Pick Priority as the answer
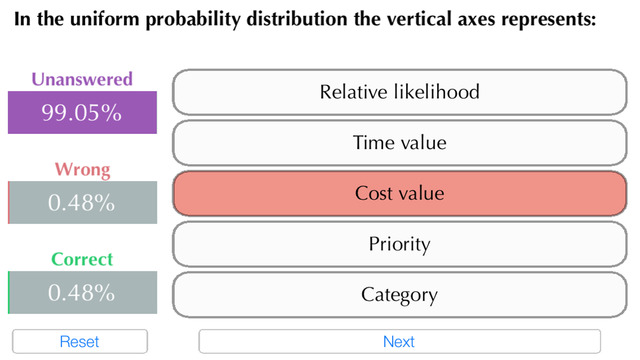This screenshot has height=360, width=640. tap(400, 244)
